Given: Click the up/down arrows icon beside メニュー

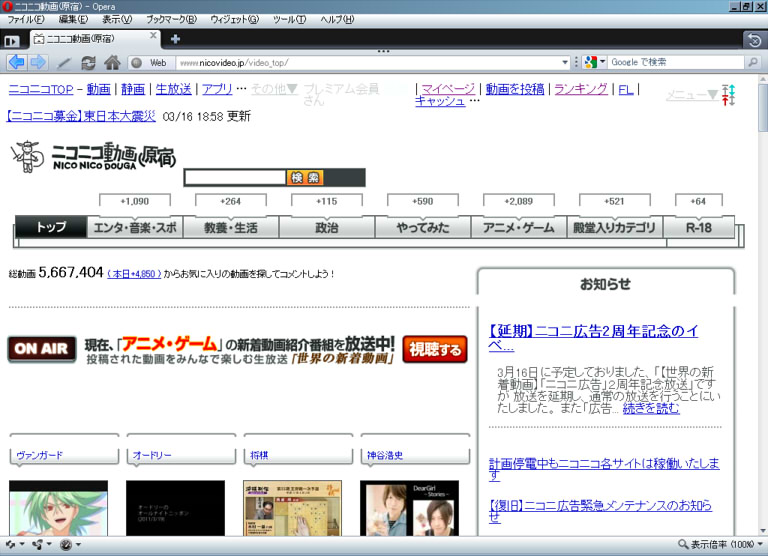Looking at the screenshot, I should (728, 95).
